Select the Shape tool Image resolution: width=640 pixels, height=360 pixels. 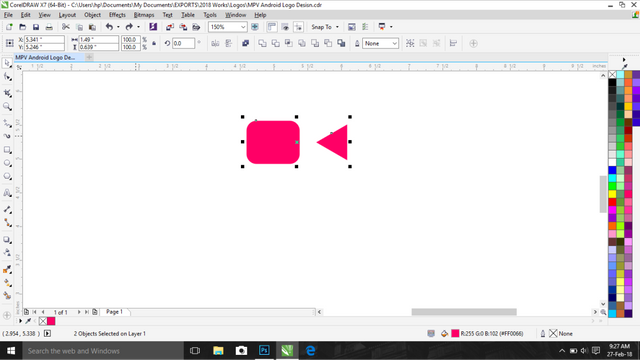(7, 77)
